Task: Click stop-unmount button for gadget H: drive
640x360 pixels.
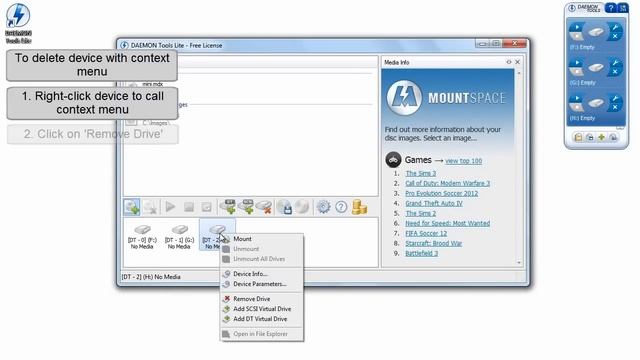Action: (577, 107)
